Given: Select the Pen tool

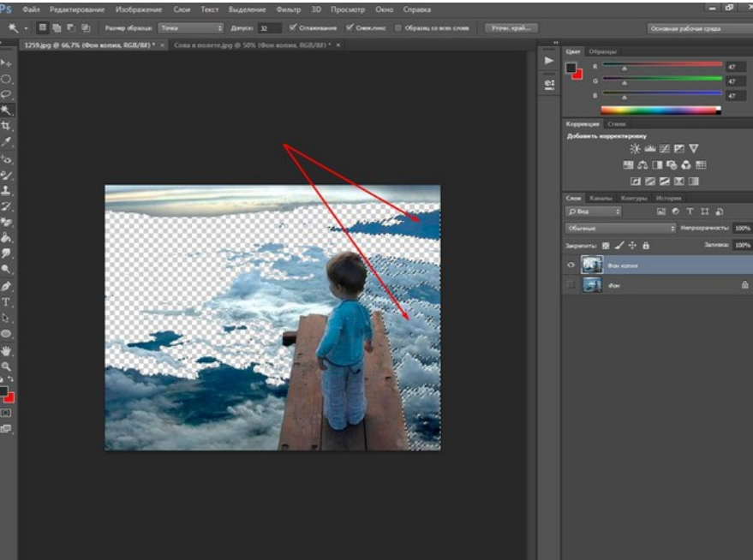Looking at the screenshot, I should pyautogui.click(x=6, y=287).
